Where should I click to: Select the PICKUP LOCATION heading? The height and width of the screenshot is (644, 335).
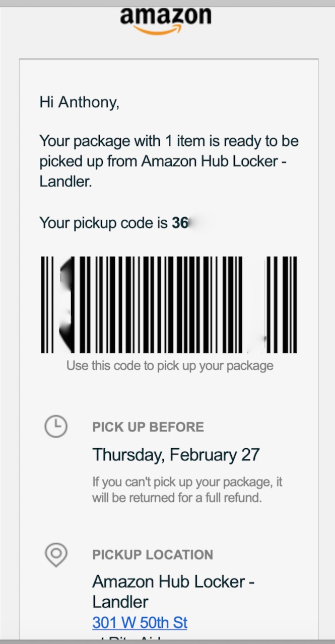tap(153, 555)
